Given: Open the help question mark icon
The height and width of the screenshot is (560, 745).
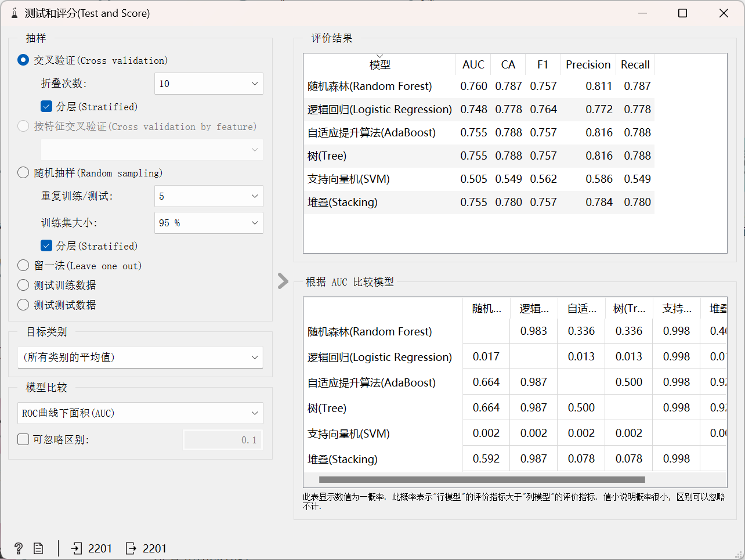Looking at the screenshot, I should pos(19,548).
